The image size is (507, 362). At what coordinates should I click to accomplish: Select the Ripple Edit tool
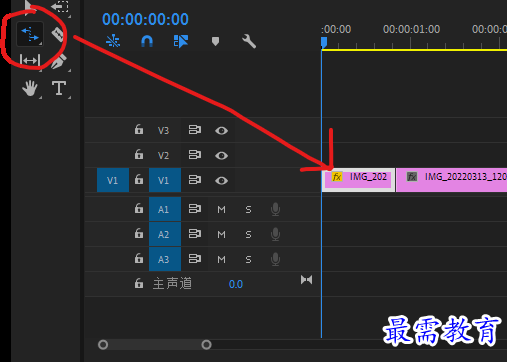(30, 34)
